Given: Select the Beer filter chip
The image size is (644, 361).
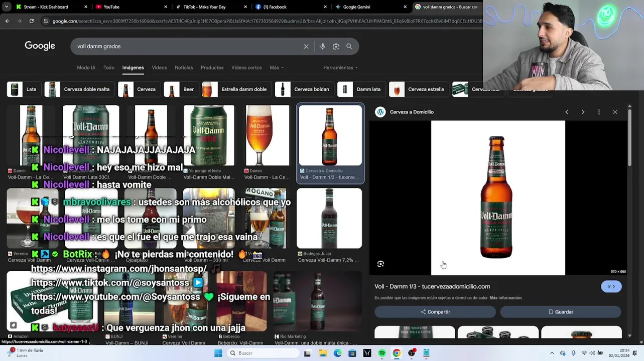Looking at the screenshot, I should click(x=181, y=89).
